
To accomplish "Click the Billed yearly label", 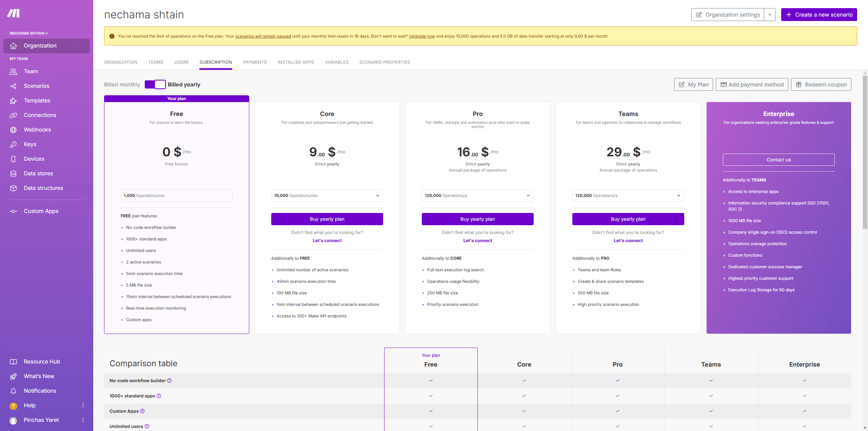I will pyautogui.click(x=184, y=84).
